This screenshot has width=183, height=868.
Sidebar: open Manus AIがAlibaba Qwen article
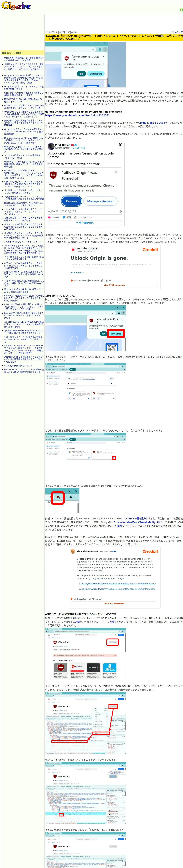24,140
